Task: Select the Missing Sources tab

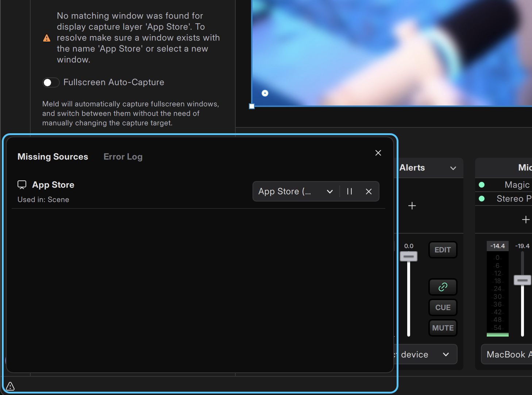Action: [x=53, y=157]
